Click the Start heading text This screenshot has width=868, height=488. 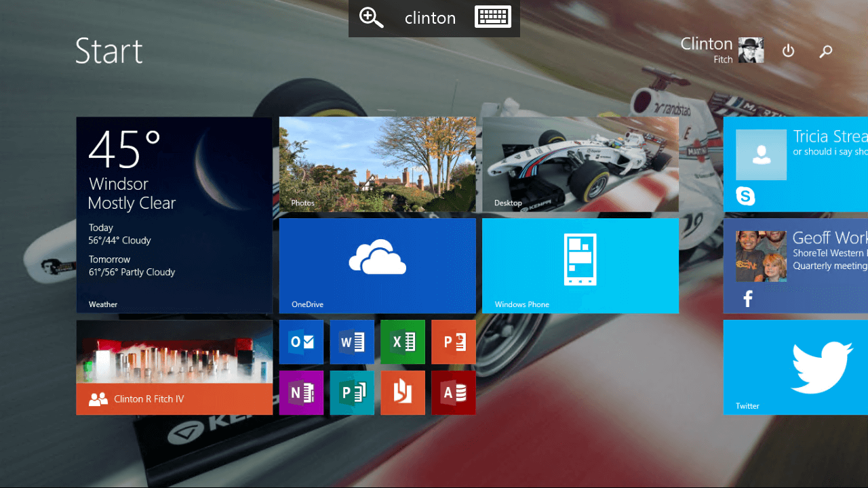[x=109, y=51]
